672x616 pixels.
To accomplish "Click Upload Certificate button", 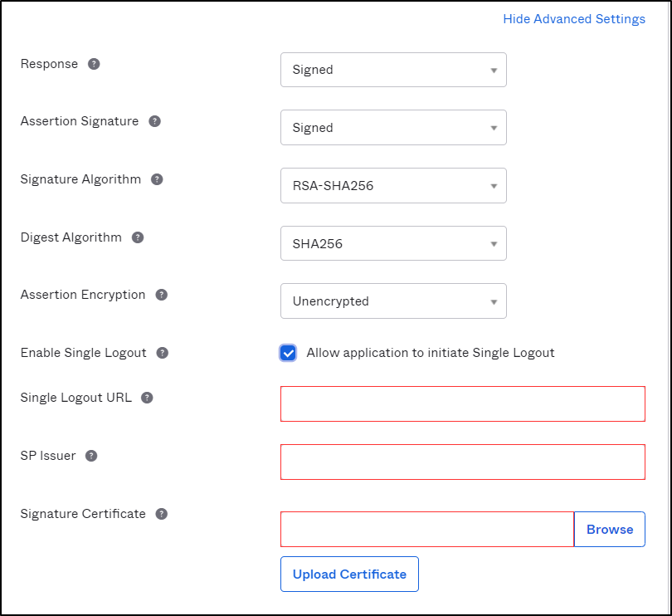I will tap(349, 574).
